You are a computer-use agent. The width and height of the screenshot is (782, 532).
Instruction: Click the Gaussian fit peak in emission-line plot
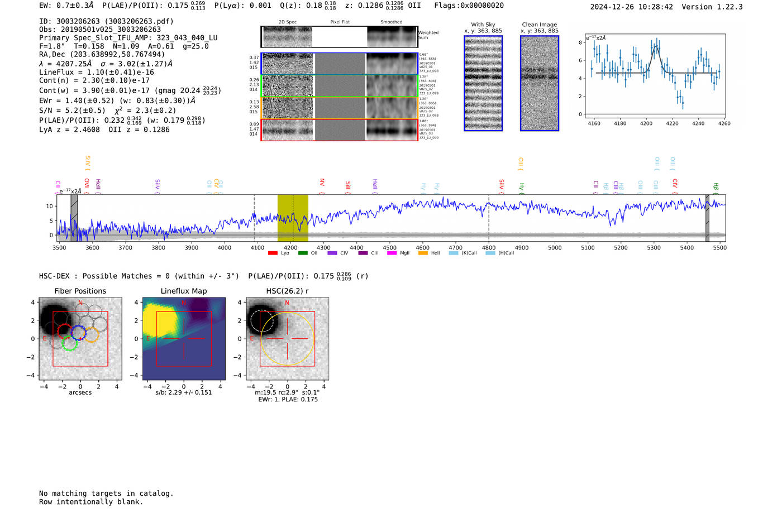pyautogui.click(x=656, y=47)
